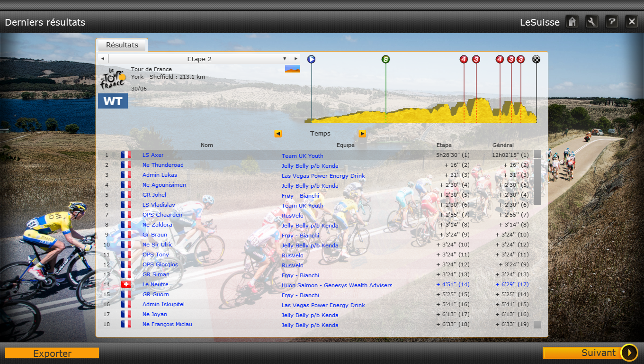Click the Général column header
The image size is (644, 364).
pos(503,145)
